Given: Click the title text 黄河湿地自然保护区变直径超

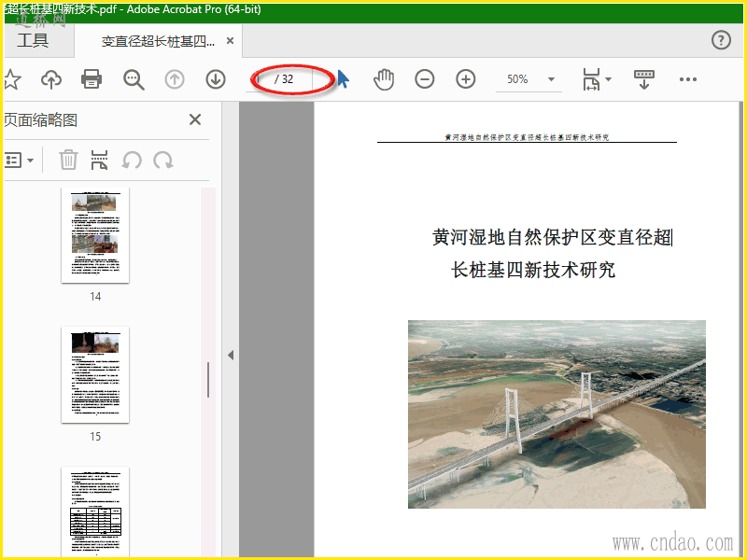Looking at the screenshot, I should tap(552, 237).
